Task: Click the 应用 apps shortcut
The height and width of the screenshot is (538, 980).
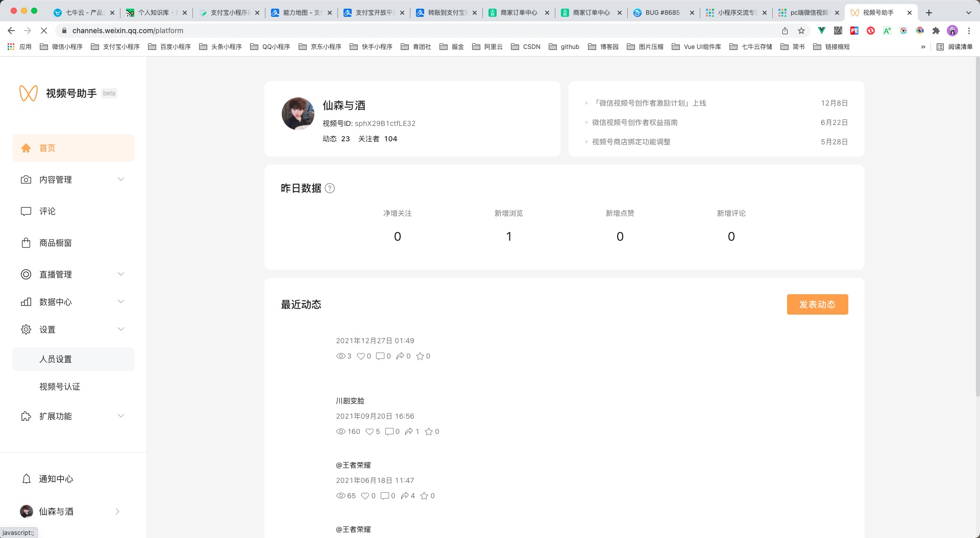Action: [19, 46]
